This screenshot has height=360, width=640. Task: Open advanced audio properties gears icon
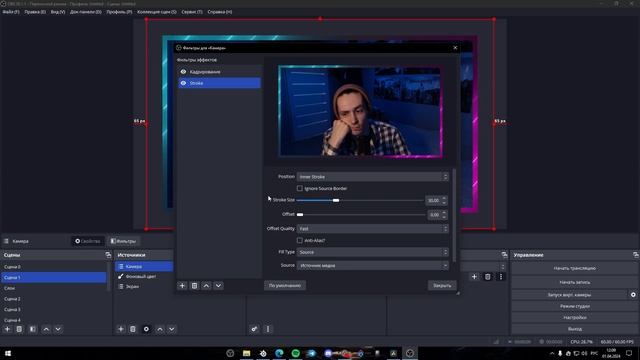[x=254, y=329]
